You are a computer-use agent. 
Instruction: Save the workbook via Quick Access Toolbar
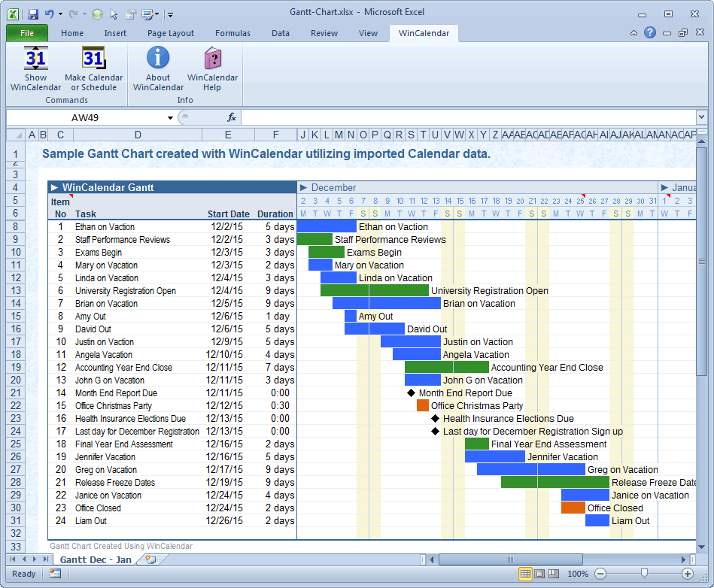coord(32,14)
